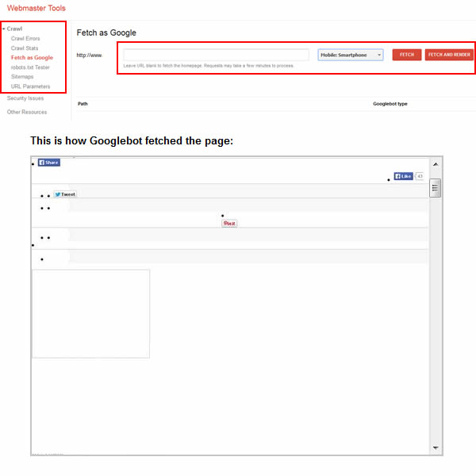The height and width of the screenshot is (476, 476).
Task: Open URL Parameters in sidebar
Action: click(x=30, y=86)
